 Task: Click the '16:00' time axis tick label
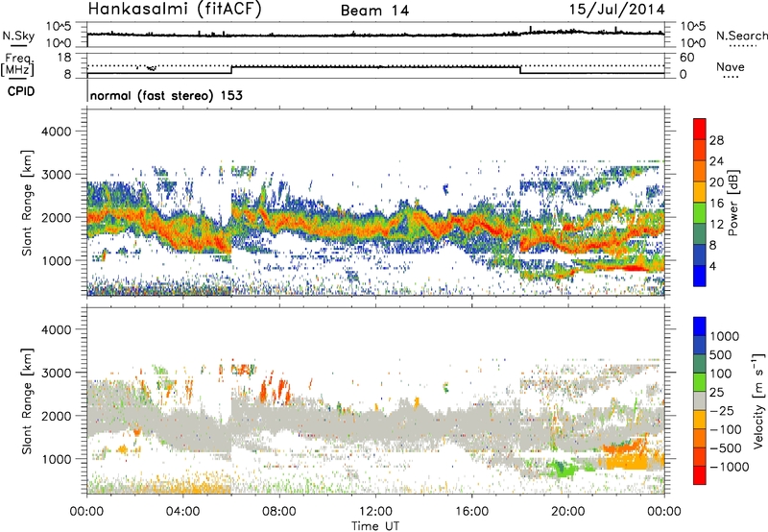(471, 512)
